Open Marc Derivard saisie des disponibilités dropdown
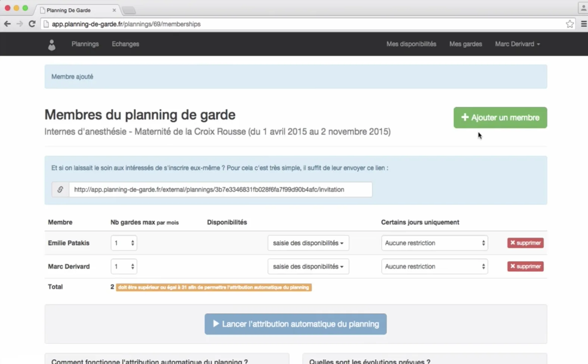 308,266
